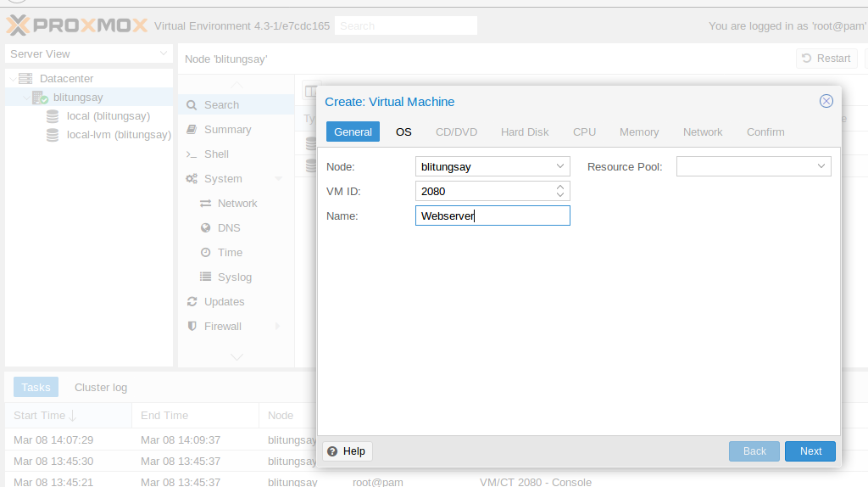Click the Time clock icon

[x=205, y=253]
